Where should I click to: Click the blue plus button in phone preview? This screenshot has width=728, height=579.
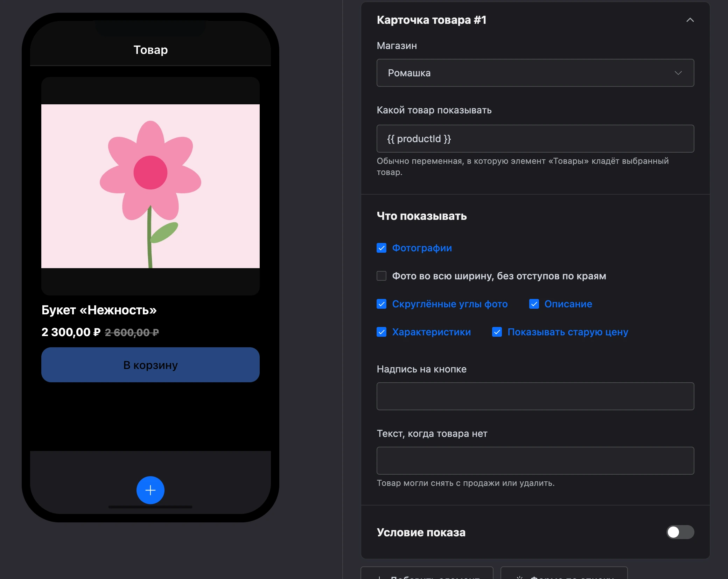[150, 490]
